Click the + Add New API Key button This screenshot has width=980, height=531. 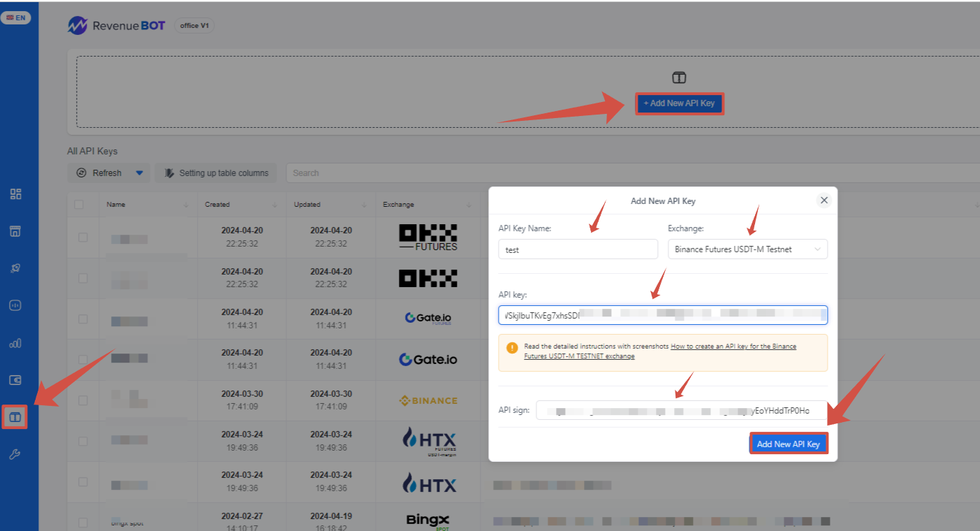pos(679,103)
